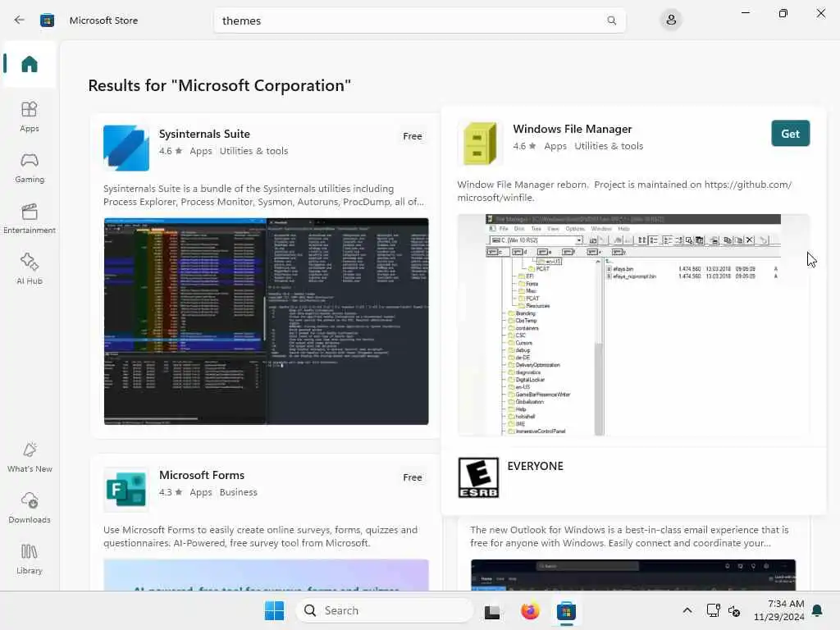Image resolution: width=840 pixels, height=630 pixels.
Task: Click Utilities & tools under Sysinternals Suite
Action: click(x=254, y=151)
